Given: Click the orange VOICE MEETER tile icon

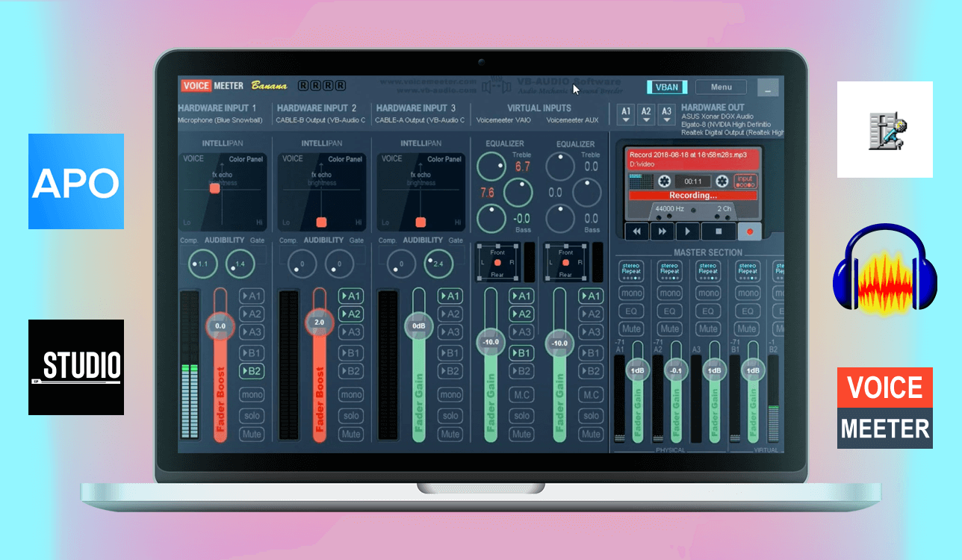Looking at the screenshot, I should (x=885, y=408).
